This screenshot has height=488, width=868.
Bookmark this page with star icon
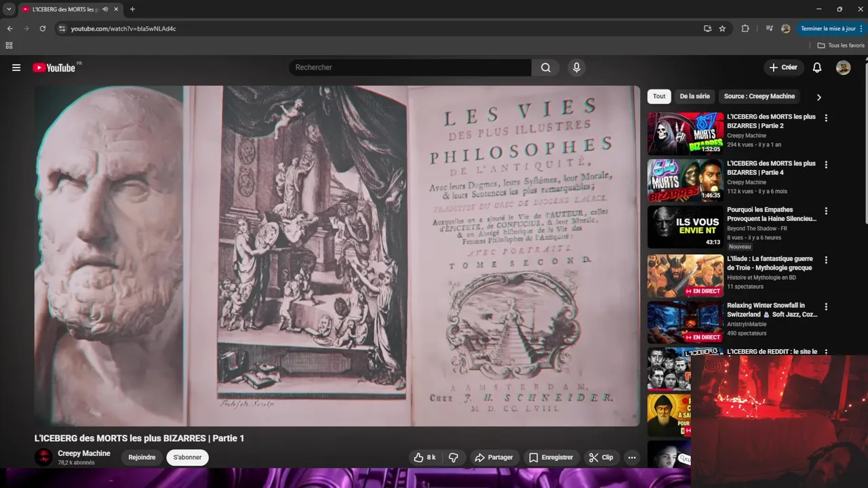click(722, 28)
